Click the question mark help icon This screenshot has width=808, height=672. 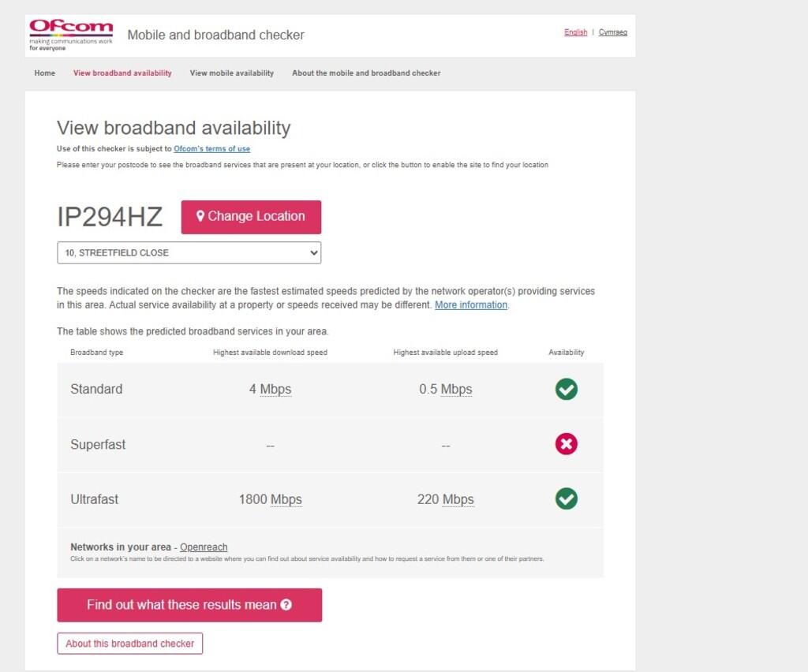pos(286,605)
